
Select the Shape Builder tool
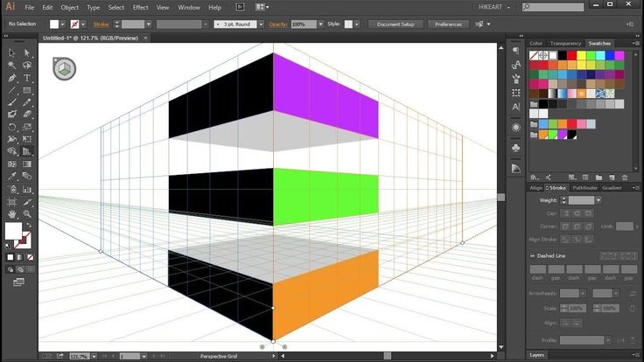pyautogui.click(x=12, y=151)
